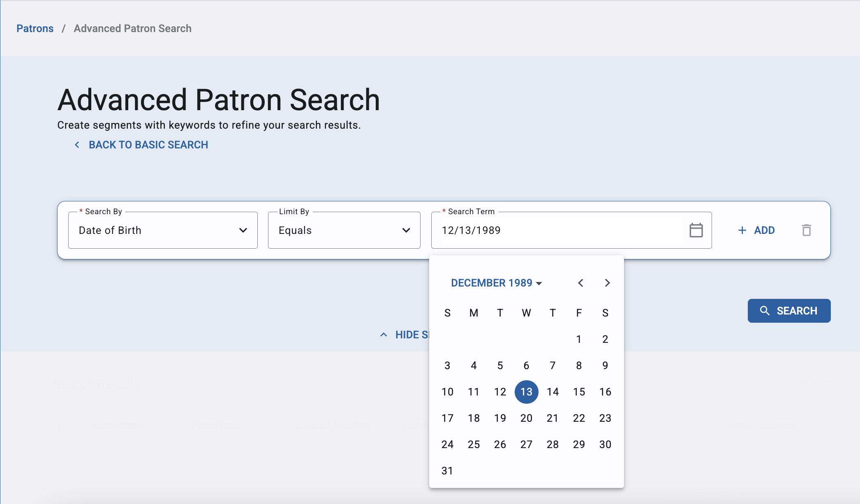Click the Patrons breadcrumb link

tap(35, 28)
